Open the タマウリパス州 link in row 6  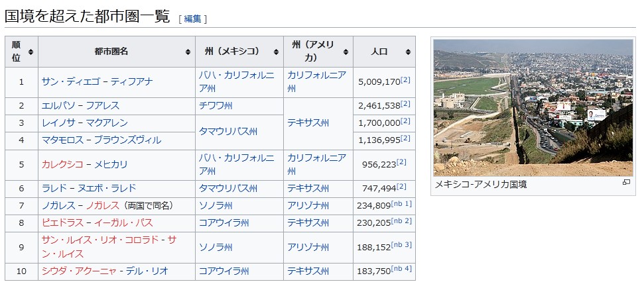point(224,188)
